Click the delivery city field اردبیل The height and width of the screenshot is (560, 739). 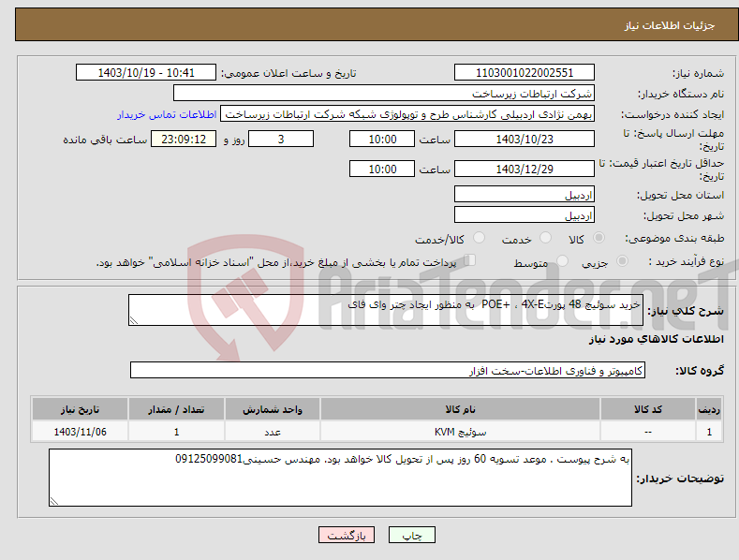pyautogui.click(x=525, y=215)
